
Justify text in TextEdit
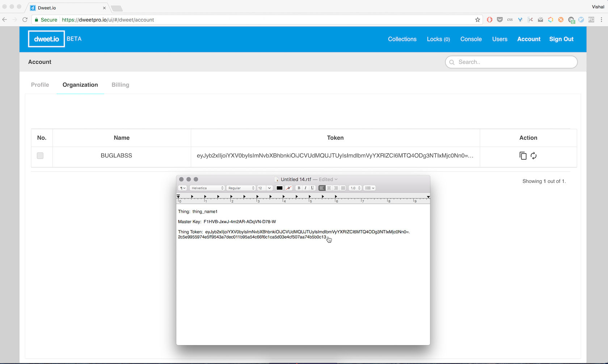click(343, 188)
